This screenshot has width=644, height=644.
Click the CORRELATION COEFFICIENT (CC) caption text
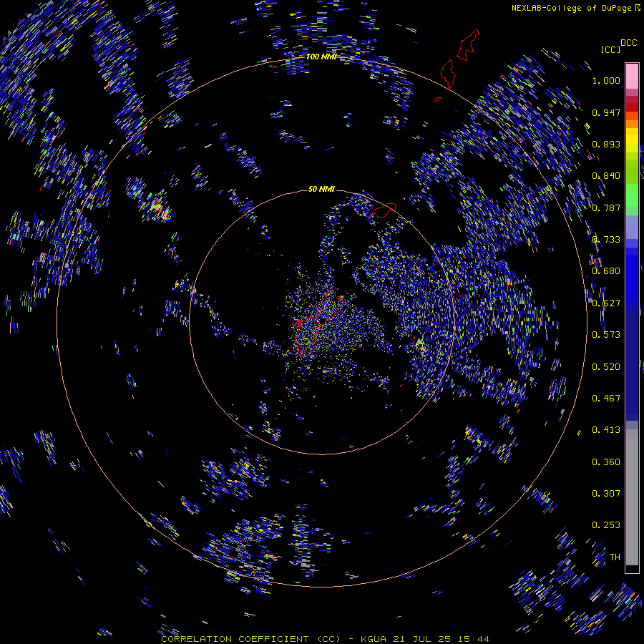click(250, 639)
